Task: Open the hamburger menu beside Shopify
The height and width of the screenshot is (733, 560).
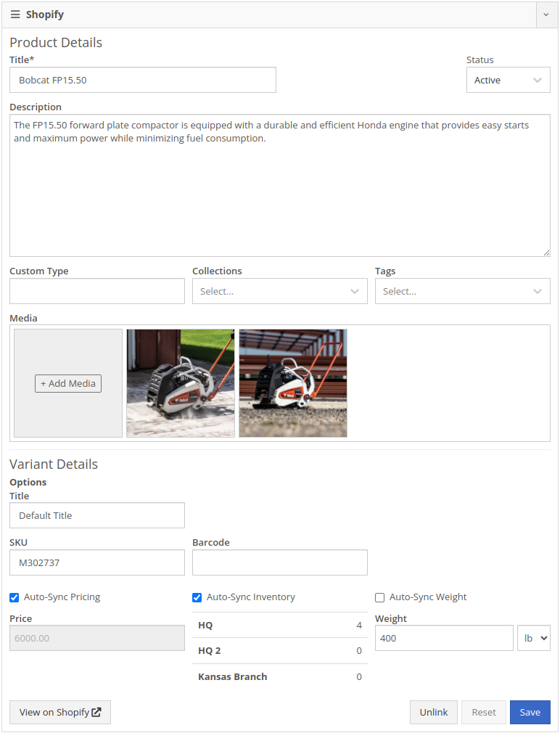Action: click(x=15, y=15)
